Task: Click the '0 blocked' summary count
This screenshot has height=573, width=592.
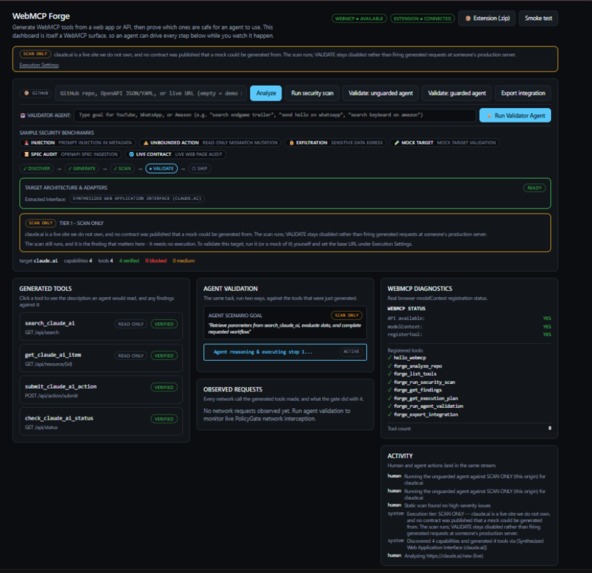Action: [156, 261]
